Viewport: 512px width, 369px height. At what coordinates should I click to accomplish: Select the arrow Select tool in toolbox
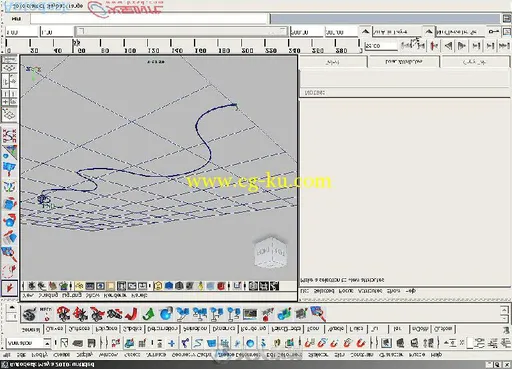(x=9, y=287)
